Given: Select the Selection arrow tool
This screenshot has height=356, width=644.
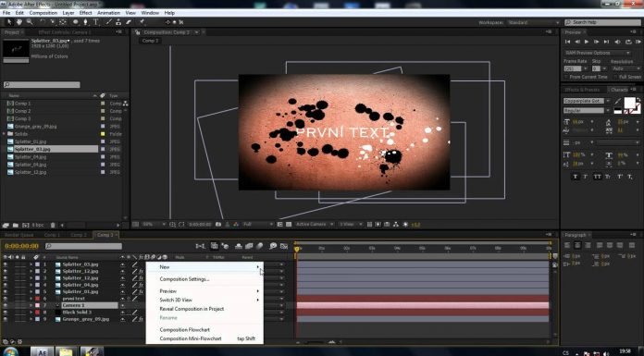Looking at the screenshot, I should click(x=9, y=22).
